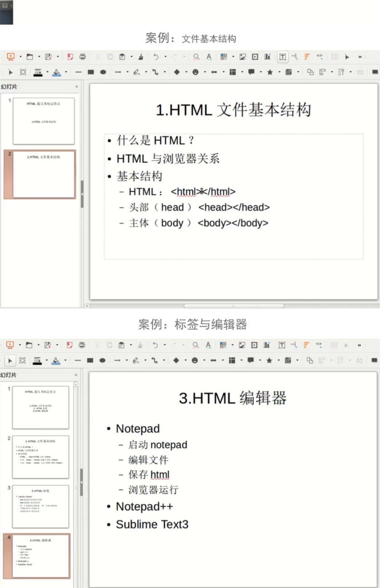
Task: Click the line "头部 ( head ) <head></head>"
Action: pyautogui.click(x=199, y=207)
